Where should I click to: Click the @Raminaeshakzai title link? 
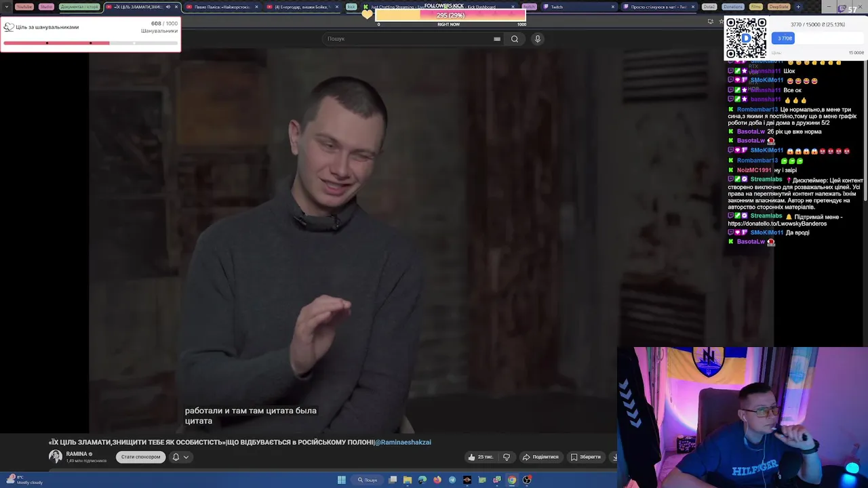tap(403, 442)
